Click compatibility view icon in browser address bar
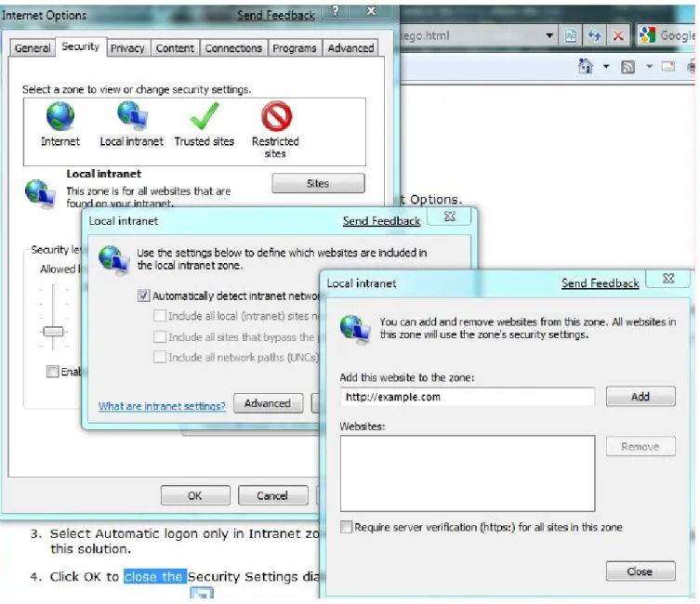This screenshot has height=604, width=700. [x=571, y=35]
